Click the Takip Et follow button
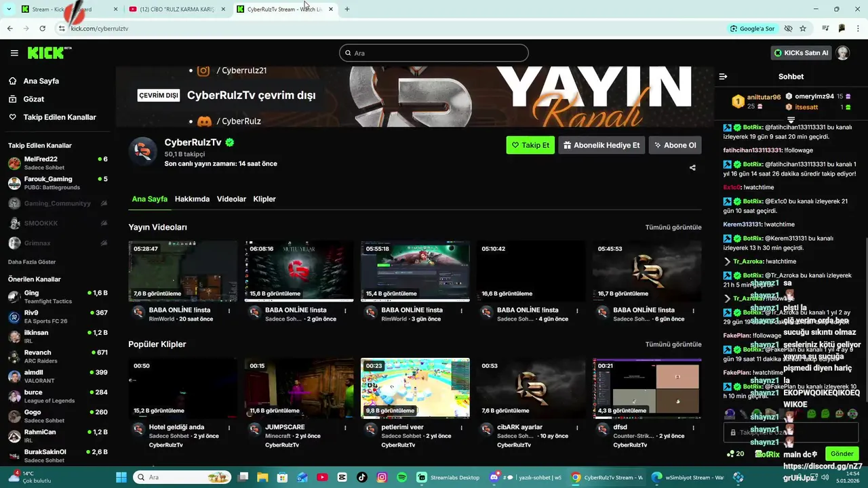This screenshot has height=488, width=868. pos(530,145)
